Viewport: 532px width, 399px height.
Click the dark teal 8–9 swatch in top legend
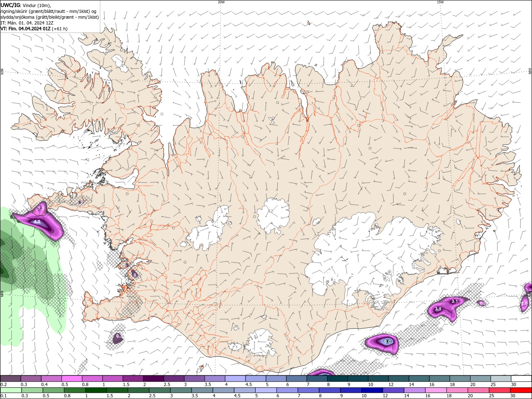click(338, 379)
